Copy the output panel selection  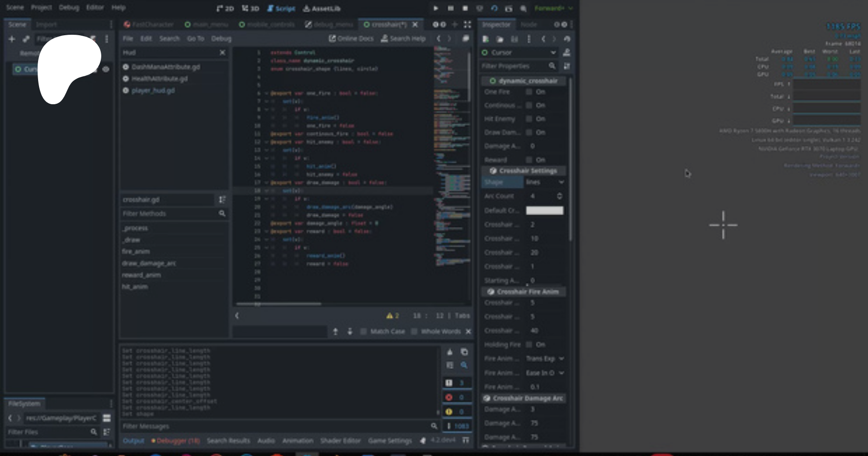(464, 352)
